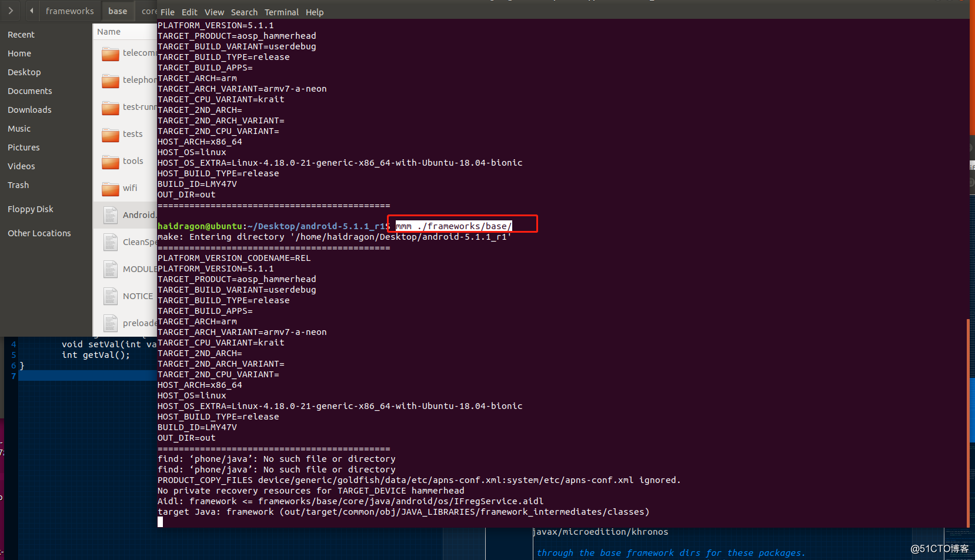
Task: Click javax/microedition/khronos text in background window
Action: [x=600, y=532]
